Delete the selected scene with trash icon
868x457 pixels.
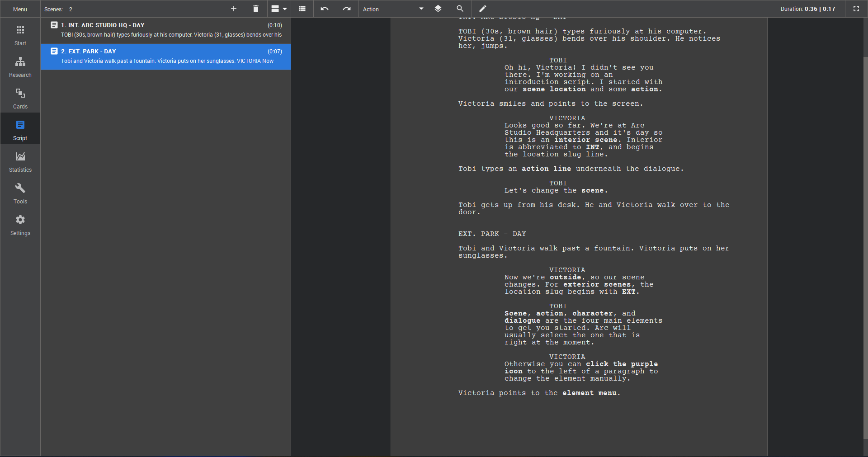(x=256, y=9)
